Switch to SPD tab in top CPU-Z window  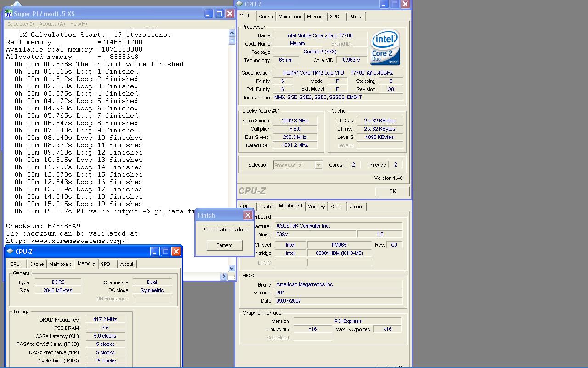[334, 17]
